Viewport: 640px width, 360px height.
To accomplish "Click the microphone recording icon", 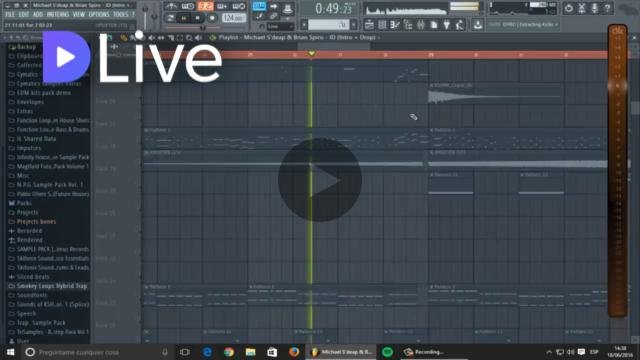I will (594, 8).
